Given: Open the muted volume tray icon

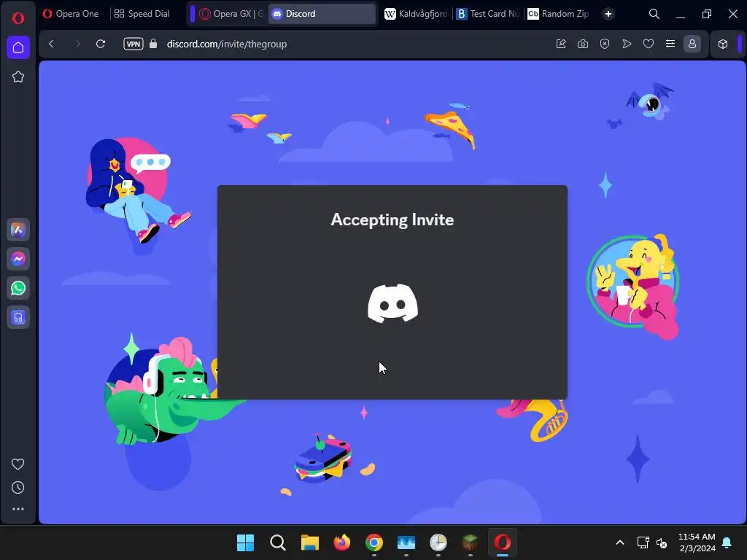Looking at the screenshot, I should click(x=662, y=542).
